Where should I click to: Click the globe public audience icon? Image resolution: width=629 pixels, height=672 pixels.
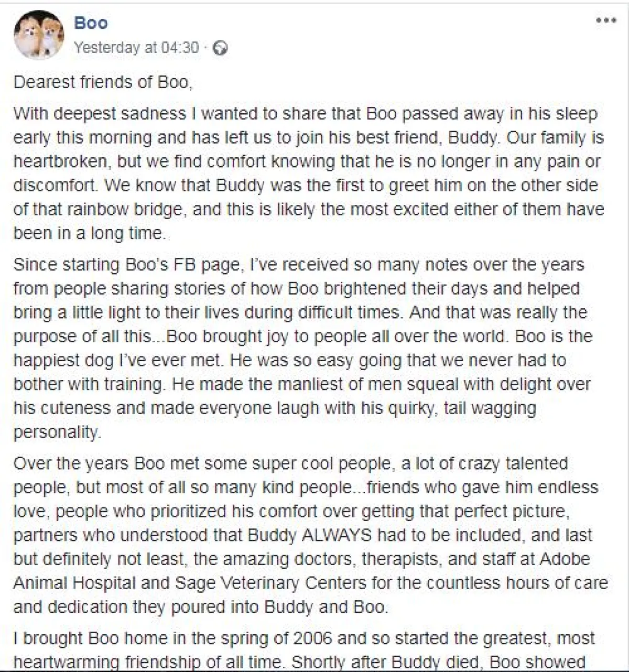221,48
